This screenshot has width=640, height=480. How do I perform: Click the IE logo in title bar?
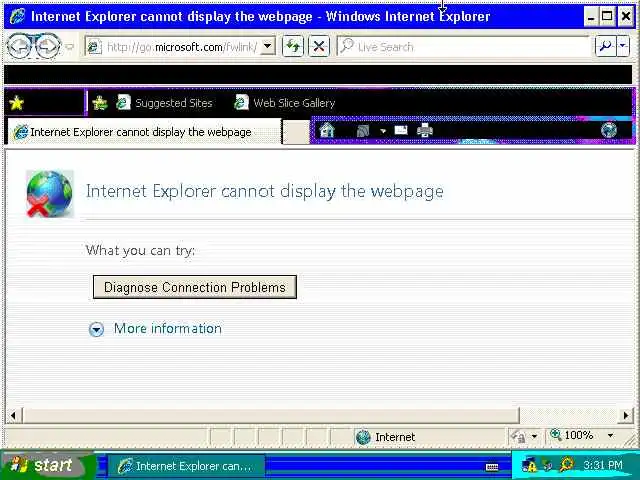coord(17,16)
